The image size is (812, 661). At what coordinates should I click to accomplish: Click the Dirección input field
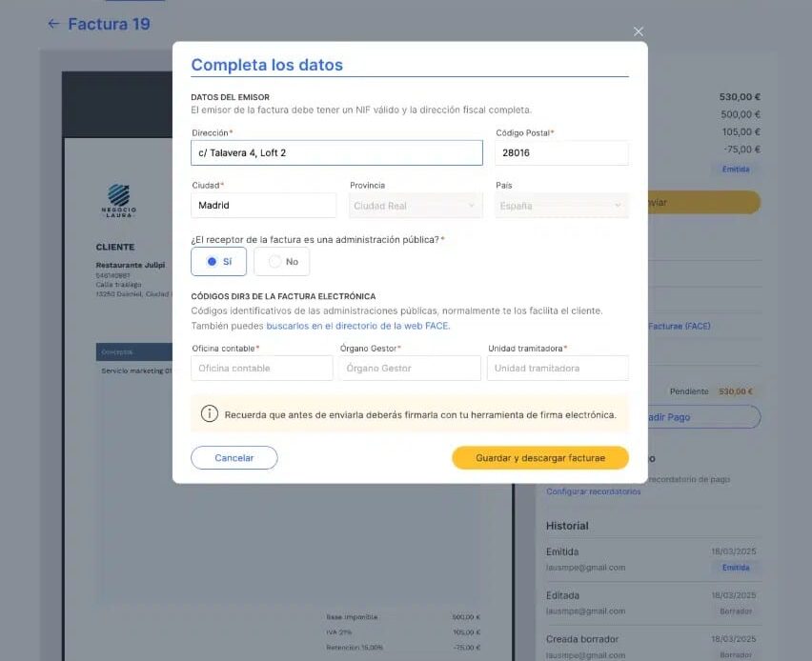pos(336,152)
